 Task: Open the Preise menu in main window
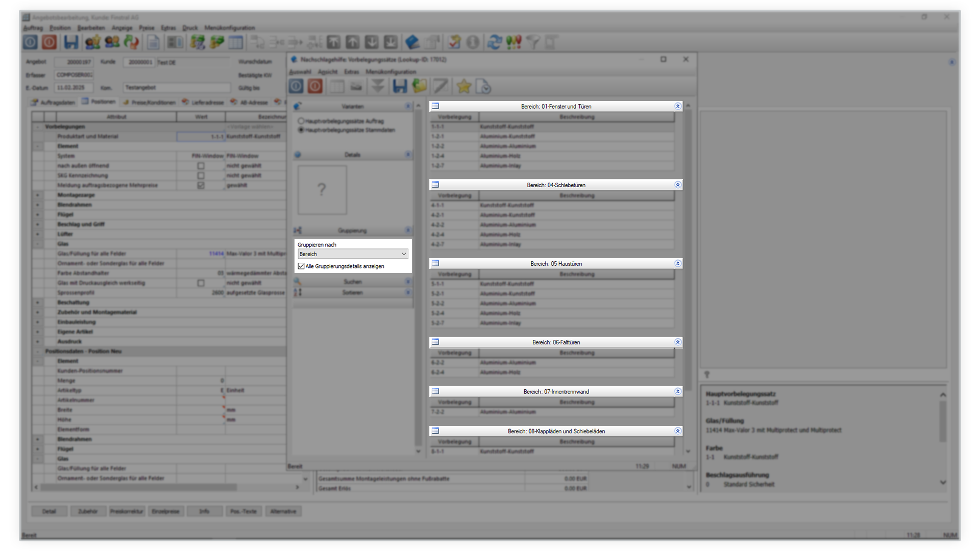tap(147, 28)
